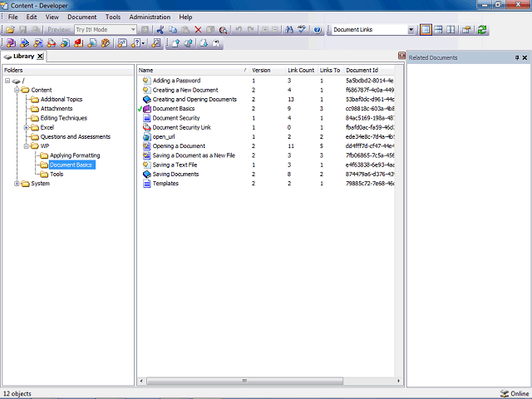This screenshot has height=399, width=532.
Task: Open the Document menu
Action: pos(81,17)
